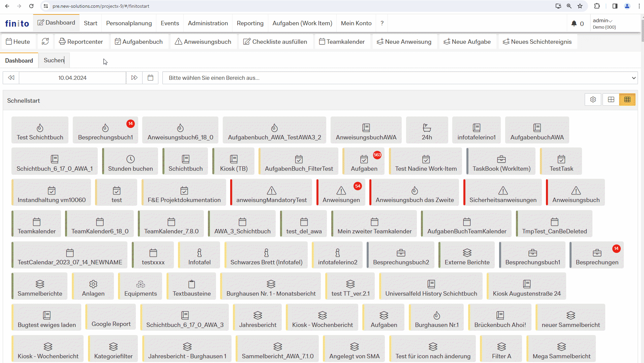Viewport: 644px width, 363px height.
Task: Click the notification bell icon
Action: (574, 24)
